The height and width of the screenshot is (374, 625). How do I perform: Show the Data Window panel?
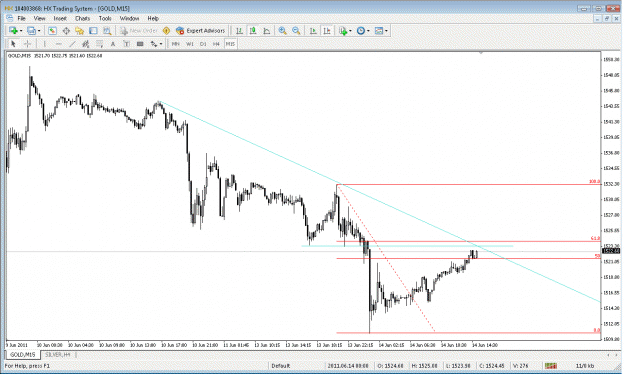66,31
